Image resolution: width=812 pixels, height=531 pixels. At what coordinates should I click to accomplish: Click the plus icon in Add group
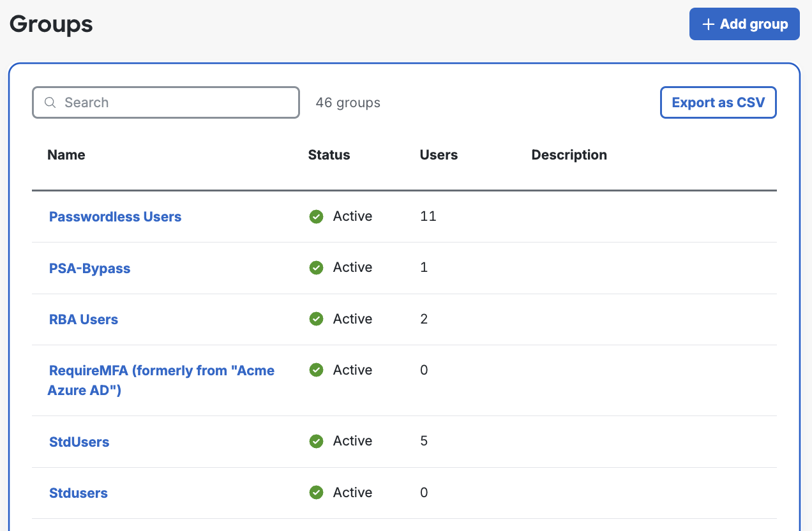pos(707,24)
